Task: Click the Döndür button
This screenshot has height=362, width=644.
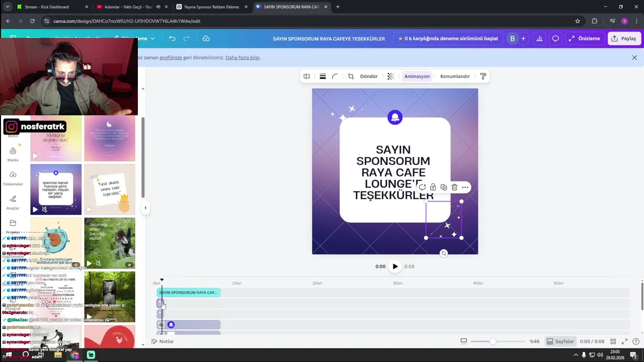Action: click(x=369, y=76)
